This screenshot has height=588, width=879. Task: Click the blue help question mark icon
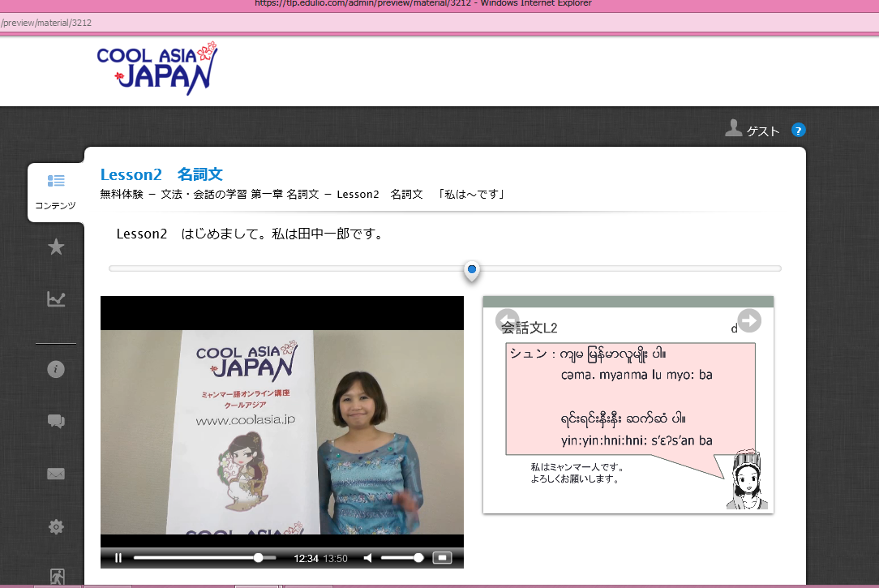[x=798, y=130]
